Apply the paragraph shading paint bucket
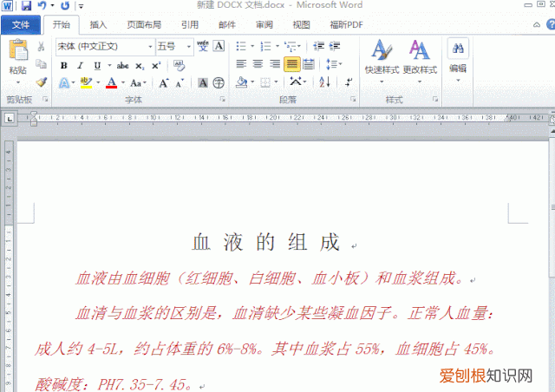The height and width of the screenshot is (392, 555). coord(242,82)
